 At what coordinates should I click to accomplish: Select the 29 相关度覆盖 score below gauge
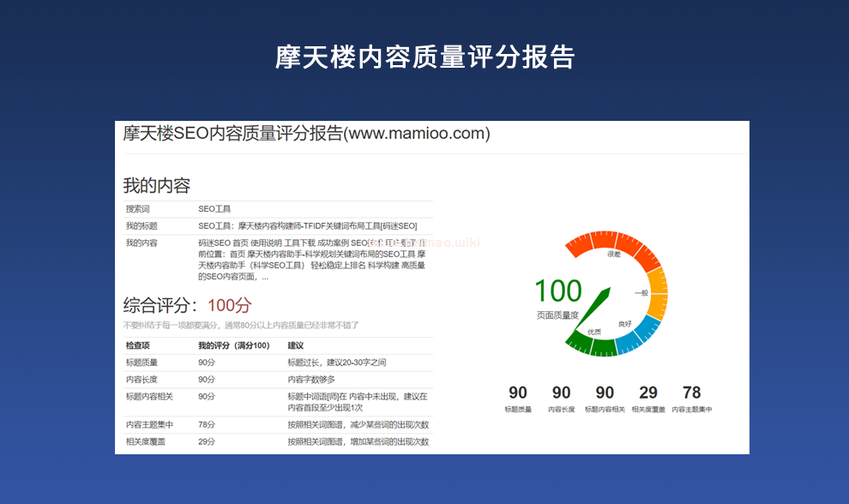point(648,393)
